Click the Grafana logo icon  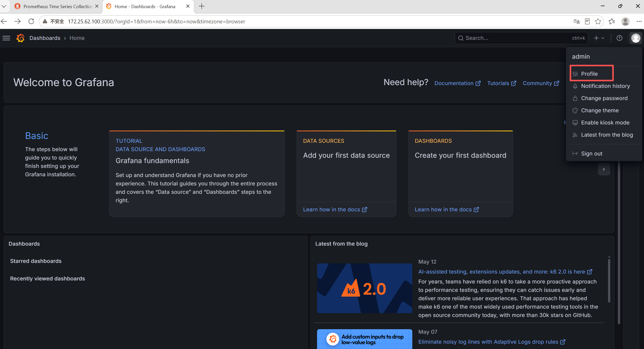click(21, 38)
